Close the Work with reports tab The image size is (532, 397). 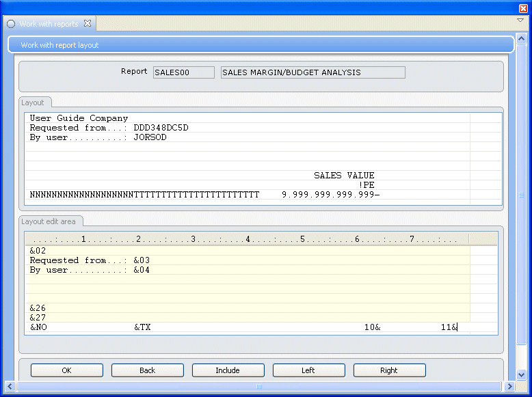coord(88,24)
